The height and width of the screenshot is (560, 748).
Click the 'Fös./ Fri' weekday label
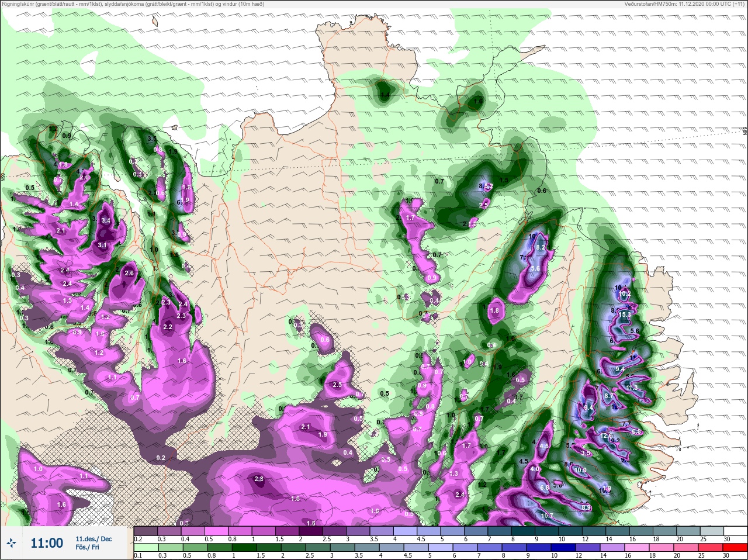point(88,548)
